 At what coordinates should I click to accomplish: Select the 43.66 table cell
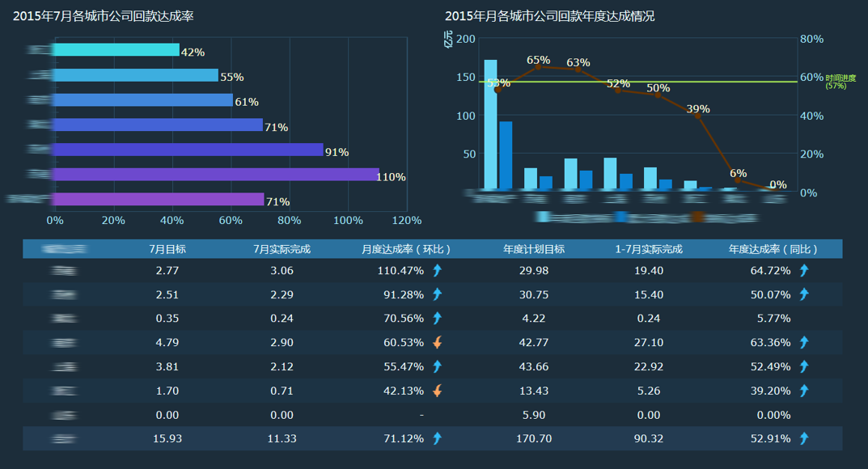[534, 366]
